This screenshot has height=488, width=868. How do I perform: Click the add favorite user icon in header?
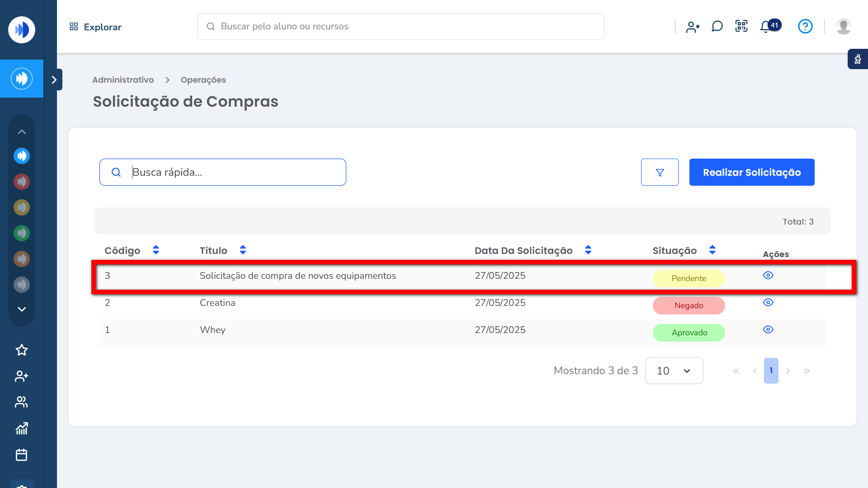[693, 27]
